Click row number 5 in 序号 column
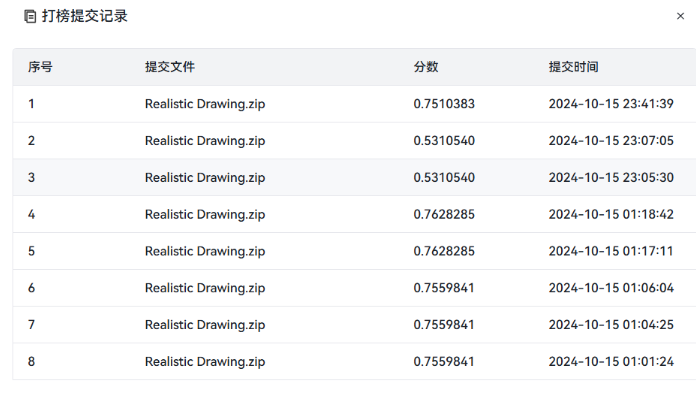The image size is (696, 395). 32,251
